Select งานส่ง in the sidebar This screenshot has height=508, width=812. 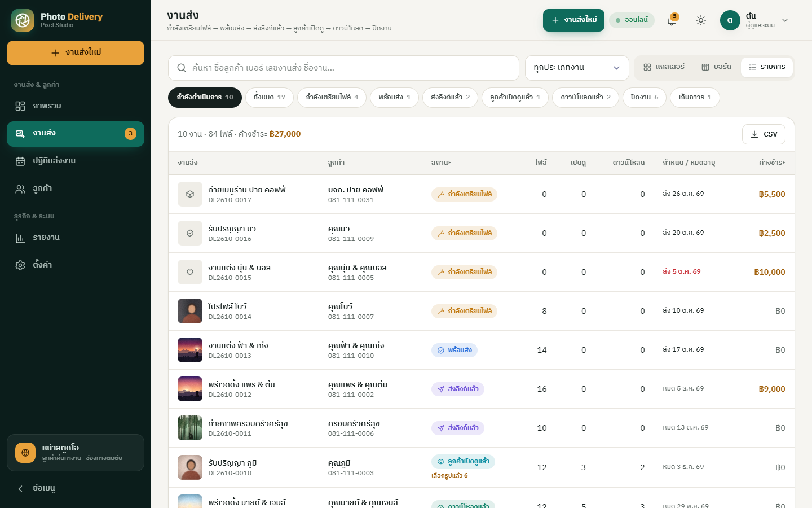(x=76, y=134)
